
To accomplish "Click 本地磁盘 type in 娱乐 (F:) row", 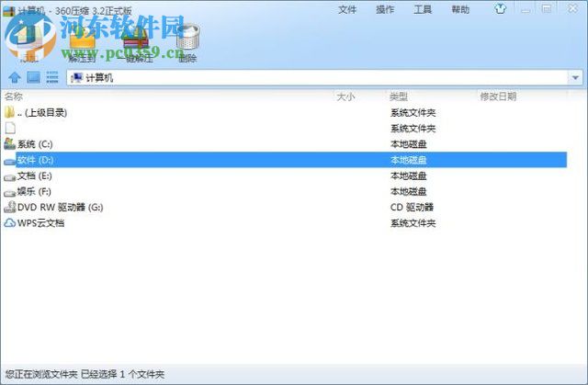I will (408, 191).
